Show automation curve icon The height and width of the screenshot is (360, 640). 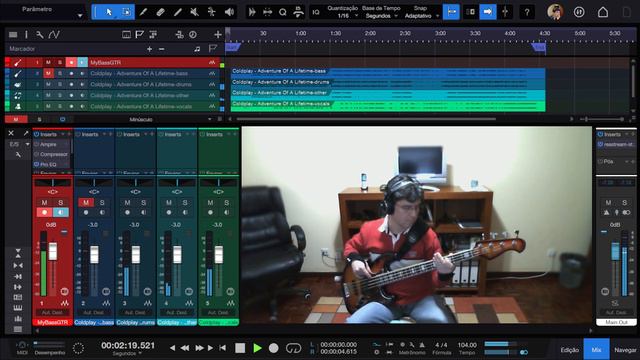[54, 35]
